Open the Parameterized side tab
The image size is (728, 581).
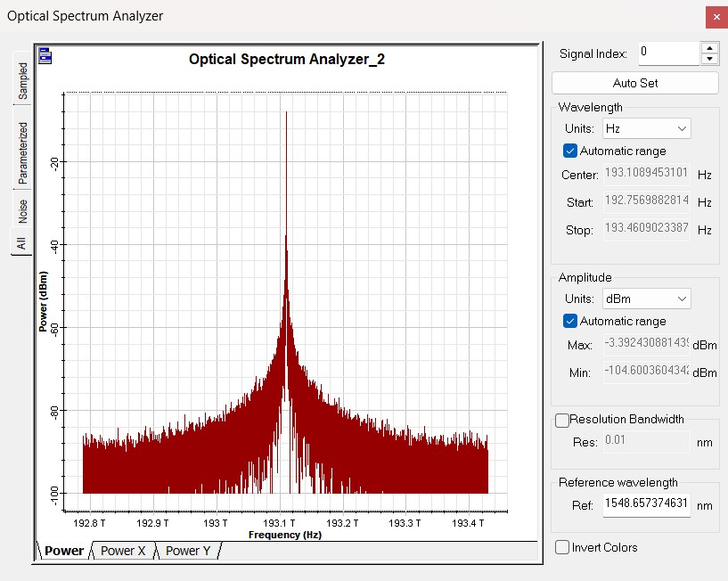23,152
